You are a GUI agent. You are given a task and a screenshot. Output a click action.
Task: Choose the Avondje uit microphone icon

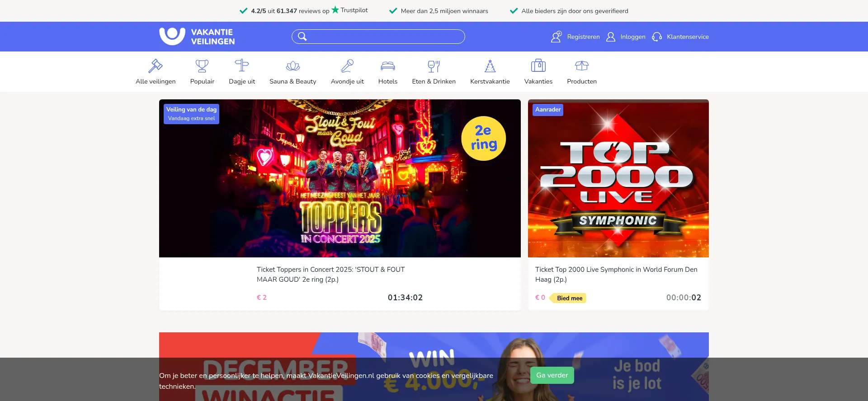coord(347,66)
